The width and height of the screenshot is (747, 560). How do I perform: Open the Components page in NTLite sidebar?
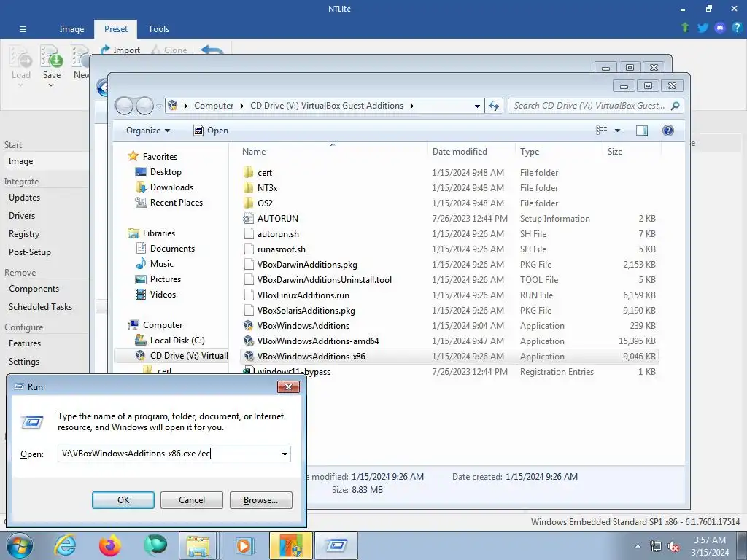34,289
